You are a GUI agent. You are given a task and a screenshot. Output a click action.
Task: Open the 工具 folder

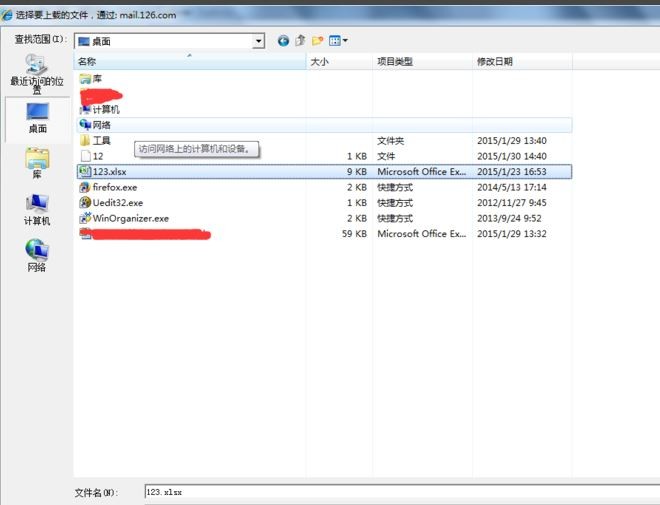(101, 141)
